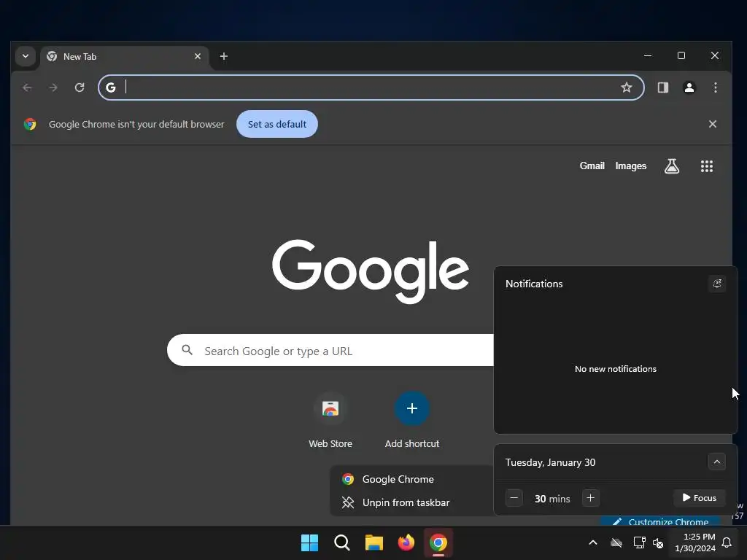Open Windows Search from taskbar
The image size is (747, 560).
click(342, 542)
